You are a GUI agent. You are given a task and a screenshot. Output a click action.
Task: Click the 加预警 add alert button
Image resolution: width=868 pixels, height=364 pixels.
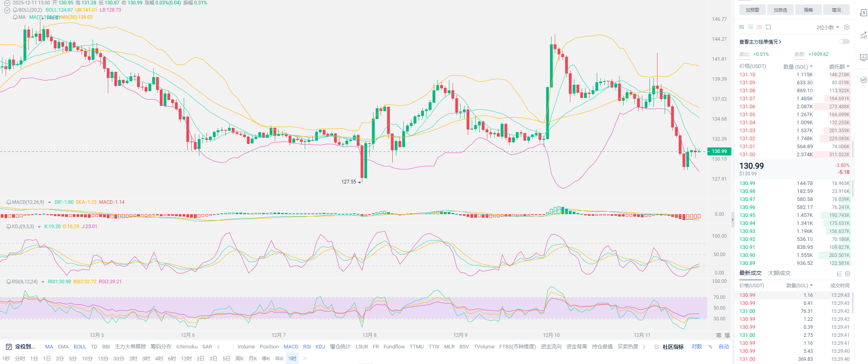(752, 10)
